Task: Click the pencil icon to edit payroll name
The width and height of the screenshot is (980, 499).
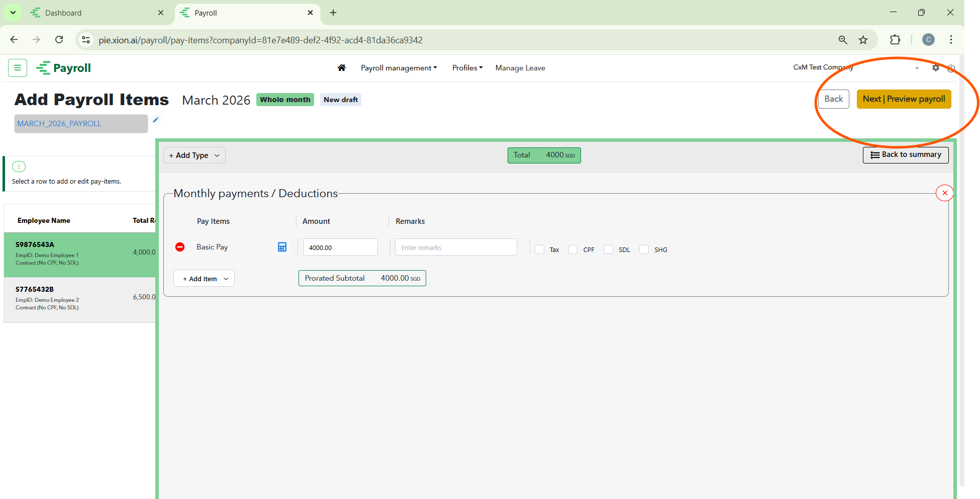Action: [x=156, y=120]
